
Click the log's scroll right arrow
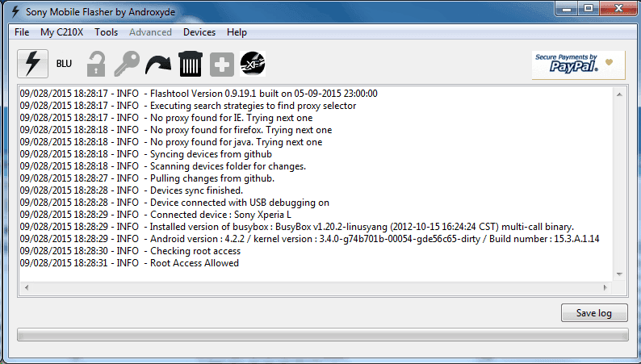[x=605, y=287]
